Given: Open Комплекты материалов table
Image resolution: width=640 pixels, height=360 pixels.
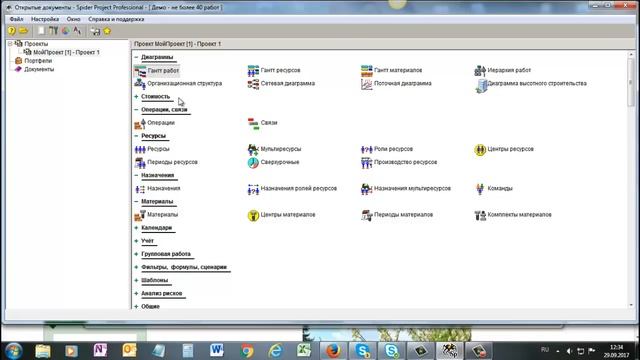Looking at the screenshot, I should tap(513, 215).
